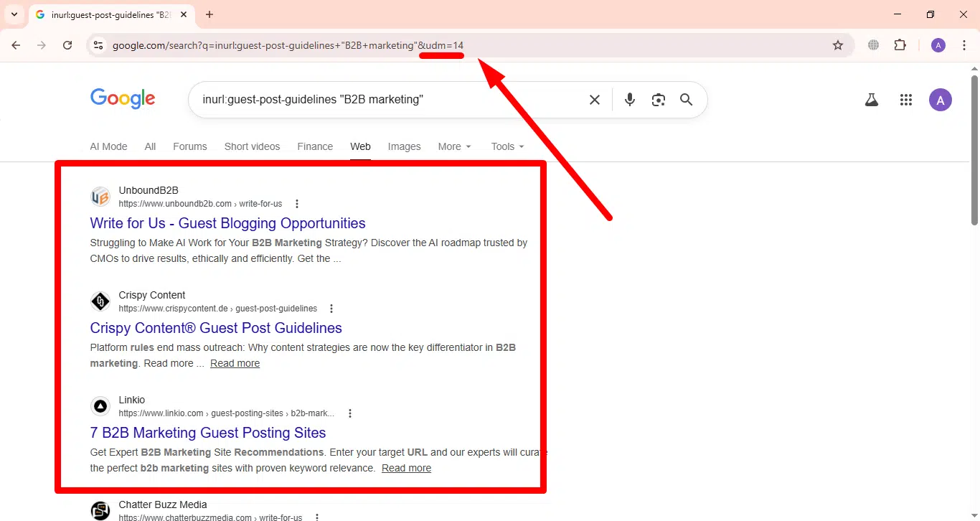This screenshot has height=521, width=980.
Task: Switch to AI Mode tab
Action: (108, 146)
